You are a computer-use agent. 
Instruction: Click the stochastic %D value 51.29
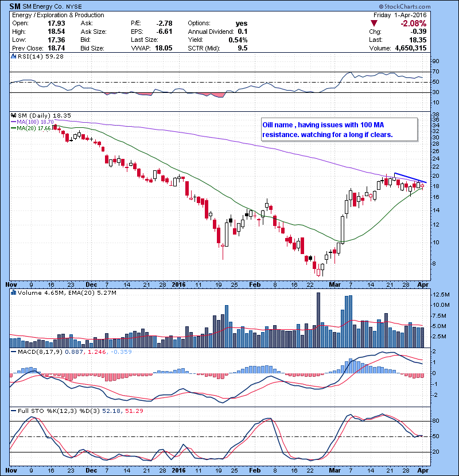click(x=134, y=411)
